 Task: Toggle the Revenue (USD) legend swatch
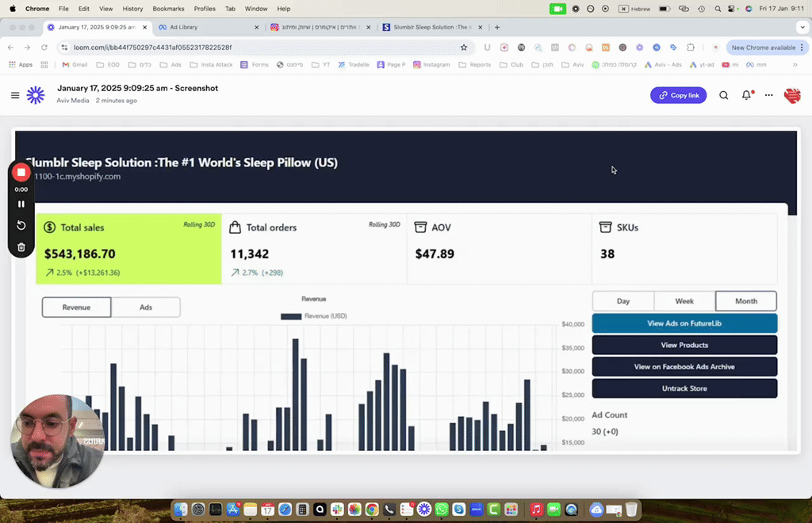[x=291, y=316]
